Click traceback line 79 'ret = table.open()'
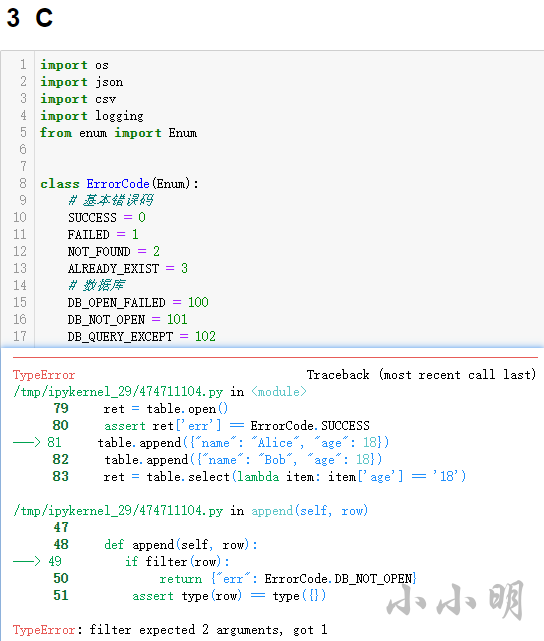Screen dimensions: 544x641 click(141, 408)
